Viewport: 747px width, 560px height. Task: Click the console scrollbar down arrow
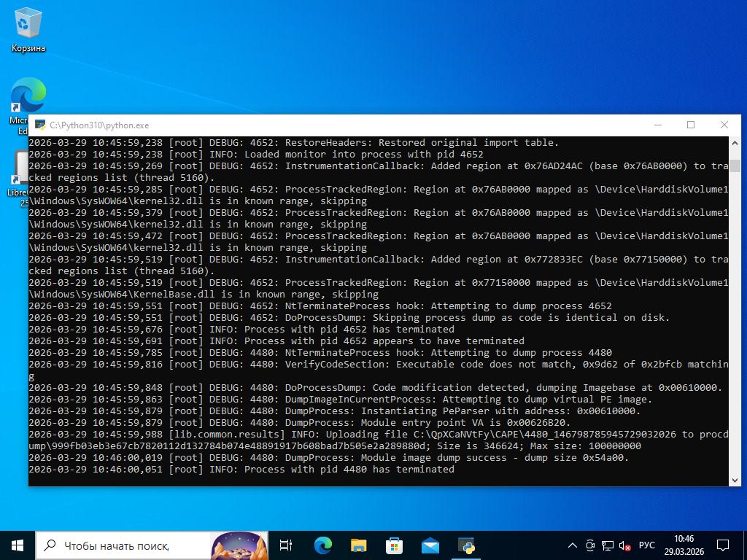coord(735,479)
